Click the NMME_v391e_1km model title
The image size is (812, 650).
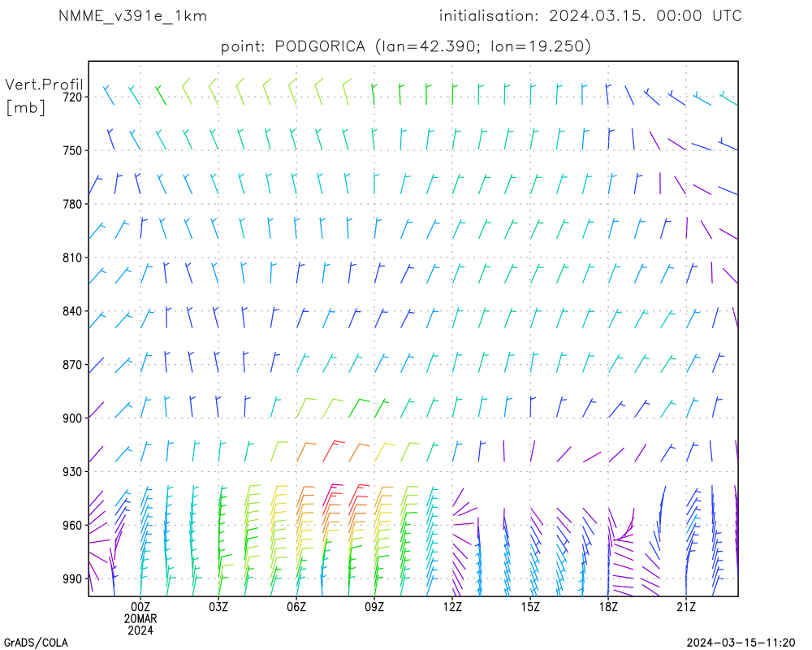coord(132,16)
